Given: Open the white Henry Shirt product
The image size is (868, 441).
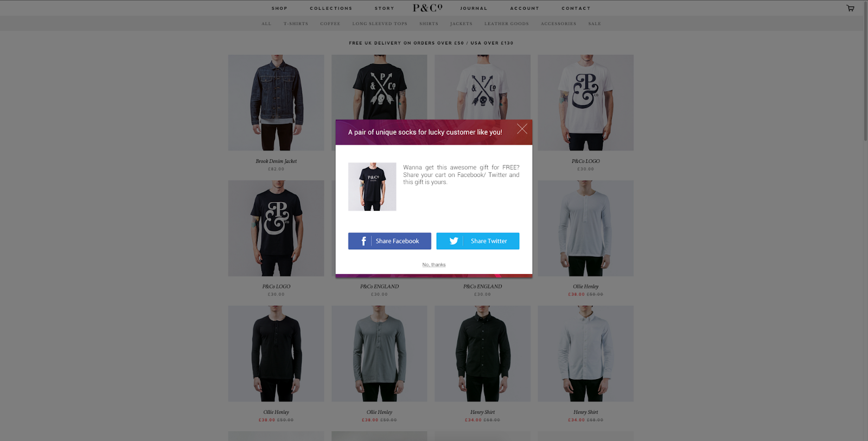Looking at the screenshot, I should (x=585, y=354).
